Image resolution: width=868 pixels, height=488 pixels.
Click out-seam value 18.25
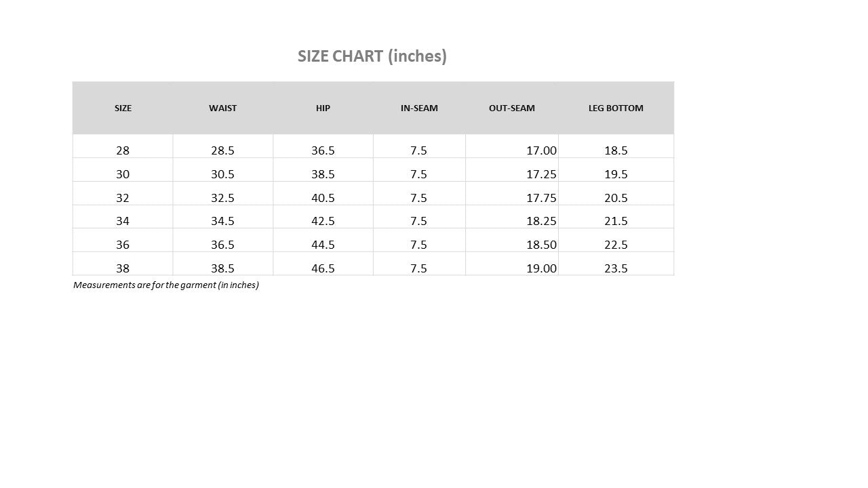click(541, 221)
